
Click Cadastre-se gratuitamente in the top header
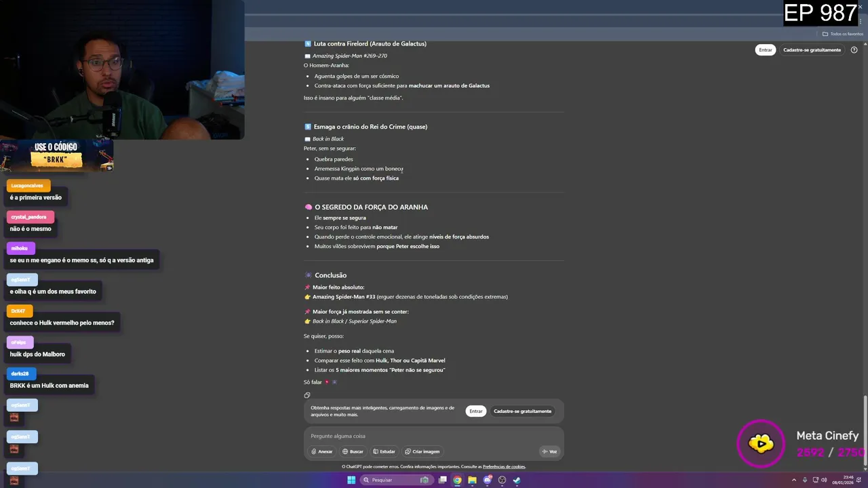[812, 49]
